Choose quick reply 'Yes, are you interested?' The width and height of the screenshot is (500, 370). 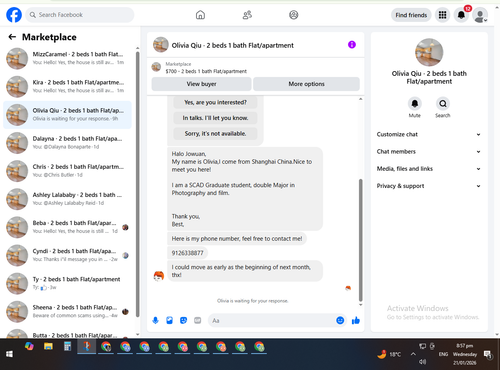(215, 102)
